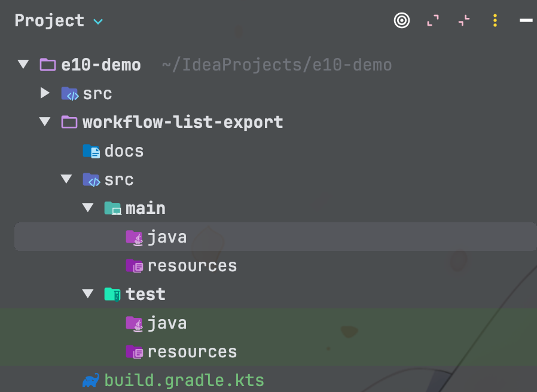The height and width of the screenshot is (392, 537).
Task: Collapse the main folder arrow
Action: tap(89, 208)
